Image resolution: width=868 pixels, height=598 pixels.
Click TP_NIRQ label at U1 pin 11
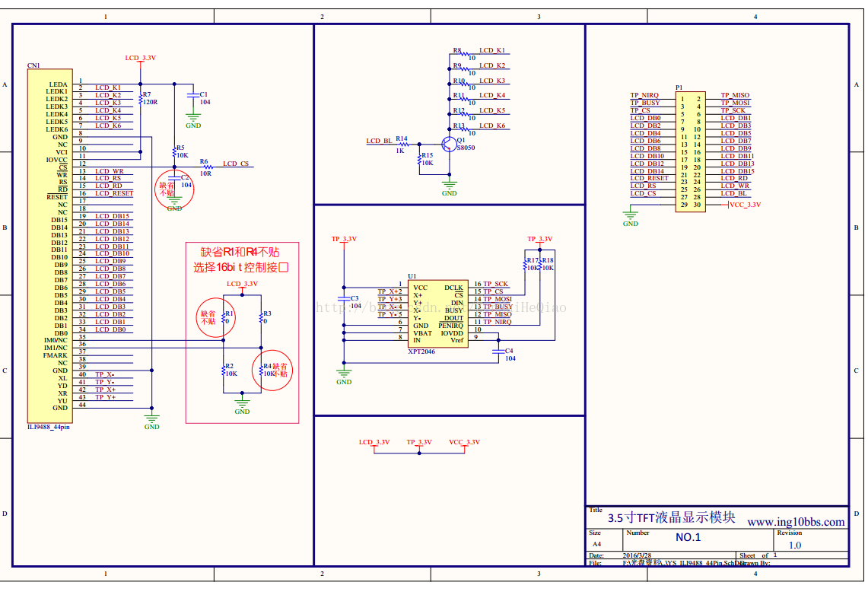pos(498,322)
